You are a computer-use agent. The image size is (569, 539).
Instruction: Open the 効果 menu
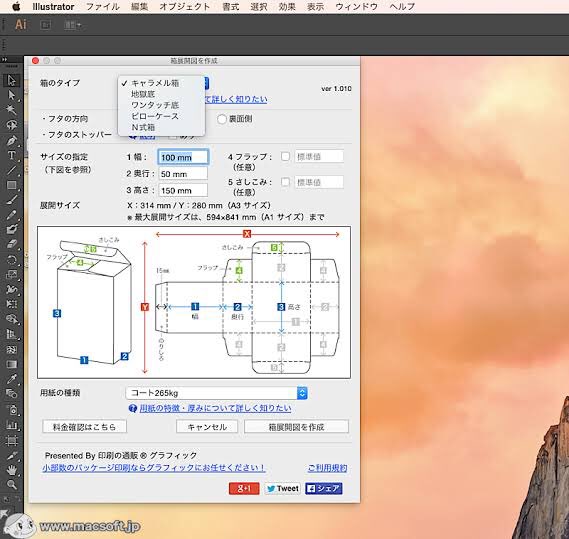click(287, 7)
